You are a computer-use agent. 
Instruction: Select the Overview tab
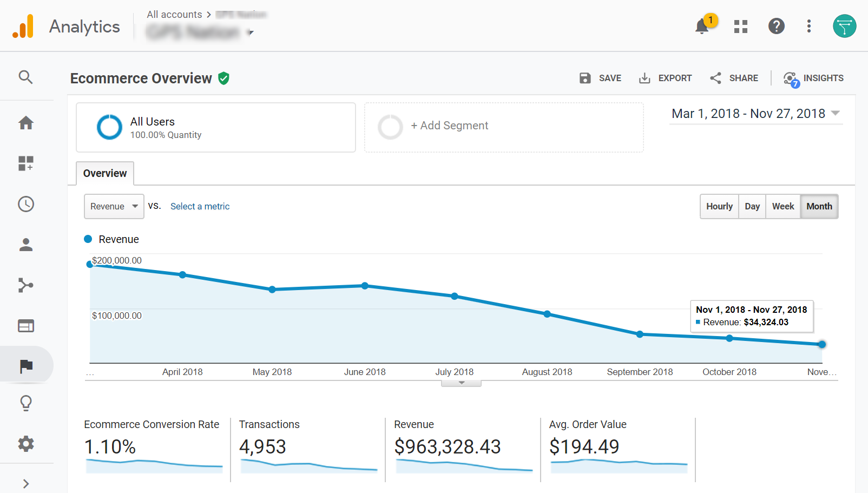click(105, 173)
